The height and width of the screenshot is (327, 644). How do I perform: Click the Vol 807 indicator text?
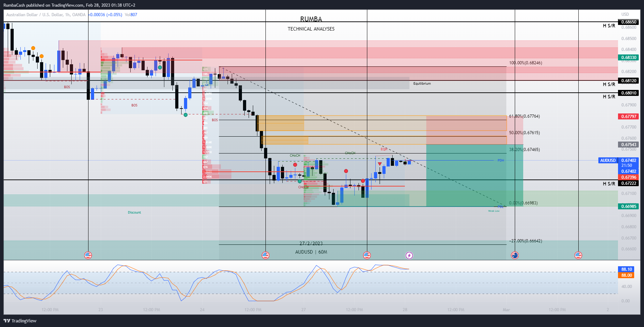click(131, 15)
